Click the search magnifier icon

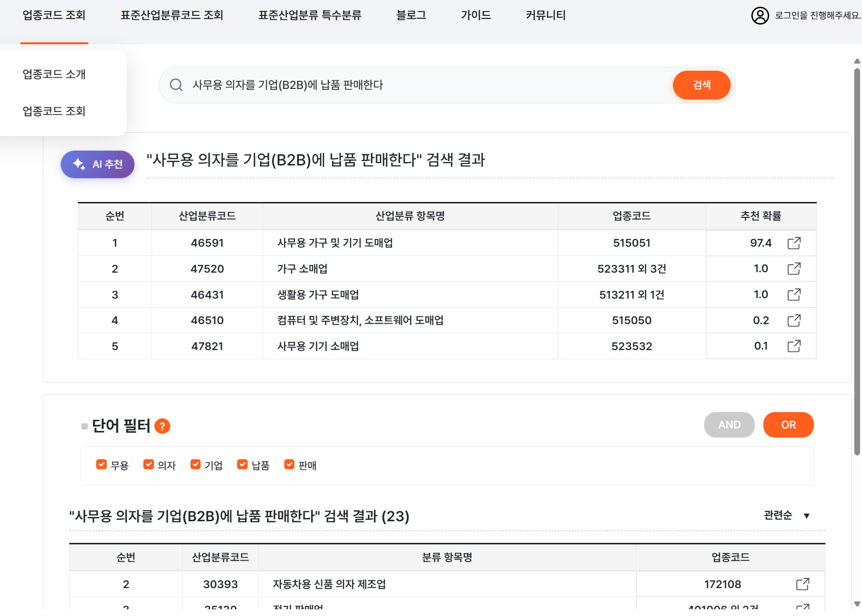176,85
